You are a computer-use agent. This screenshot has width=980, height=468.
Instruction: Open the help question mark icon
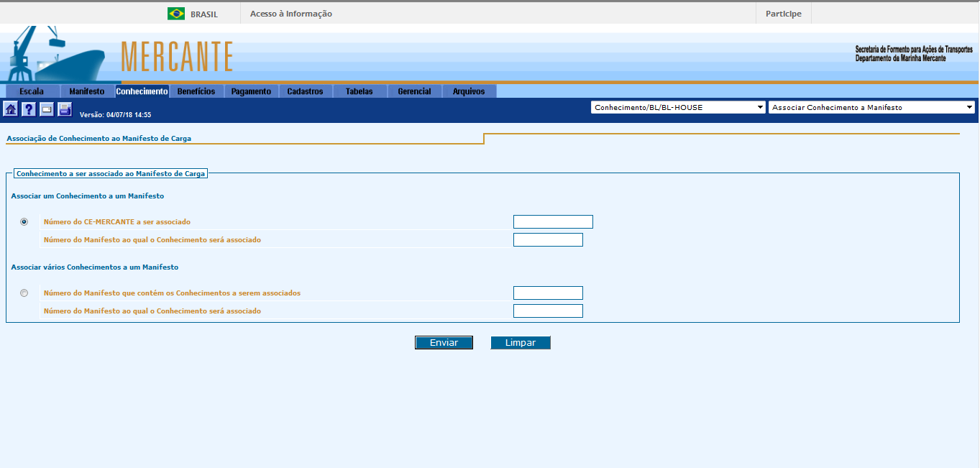point(29,109)
